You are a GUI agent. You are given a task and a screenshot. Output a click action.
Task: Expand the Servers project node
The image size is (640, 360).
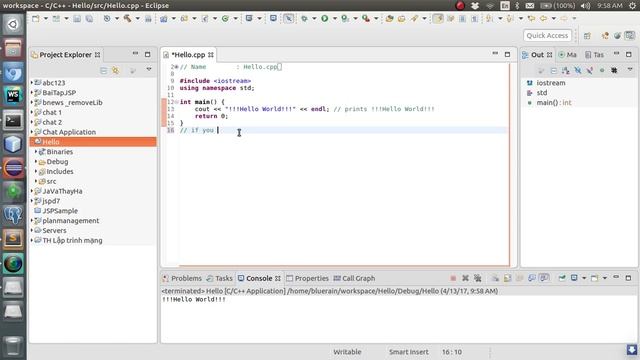[x=32, y=230]
